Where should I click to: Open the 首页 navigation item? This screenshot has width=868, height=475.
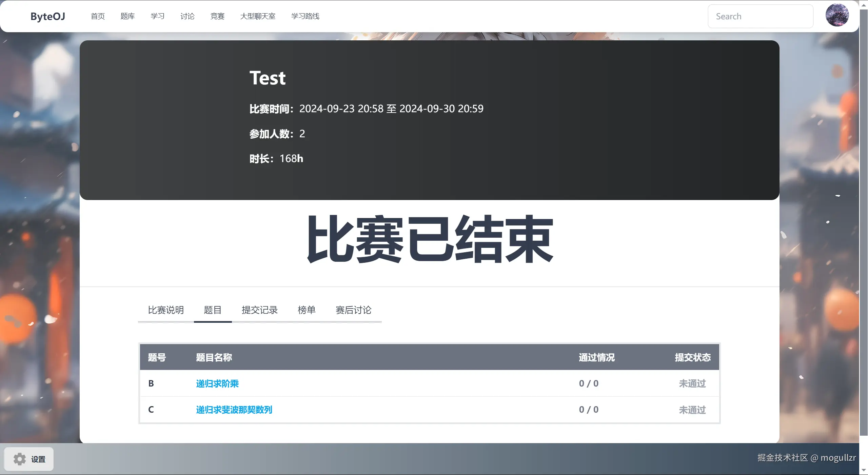click(98, 16)
